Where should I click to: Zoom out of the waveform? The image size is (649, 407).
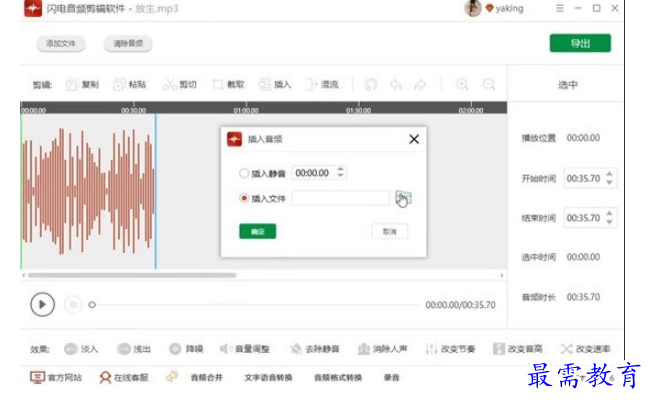(489, 84)
